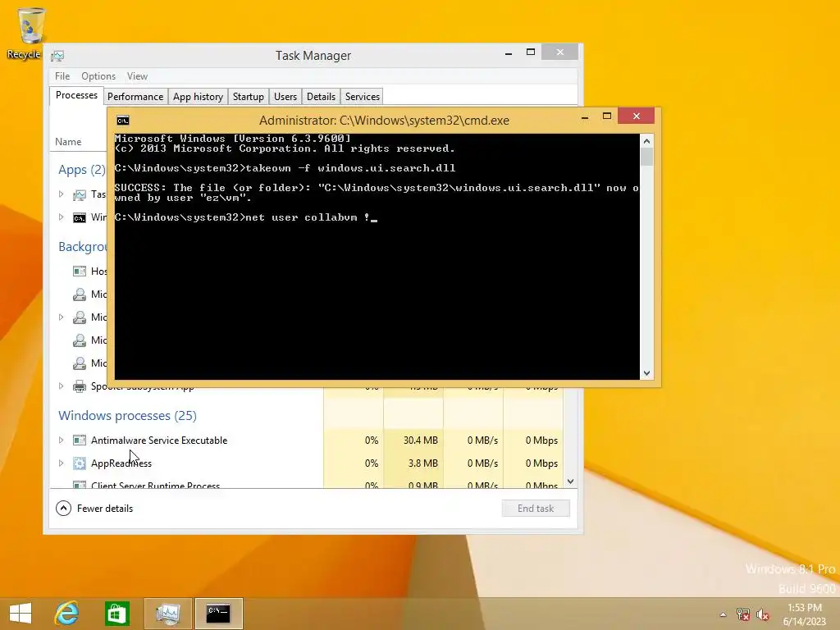This screenshot has height=630, width=840.
Task: Switch to the Details tab
Action: click(x=321, y=97)
